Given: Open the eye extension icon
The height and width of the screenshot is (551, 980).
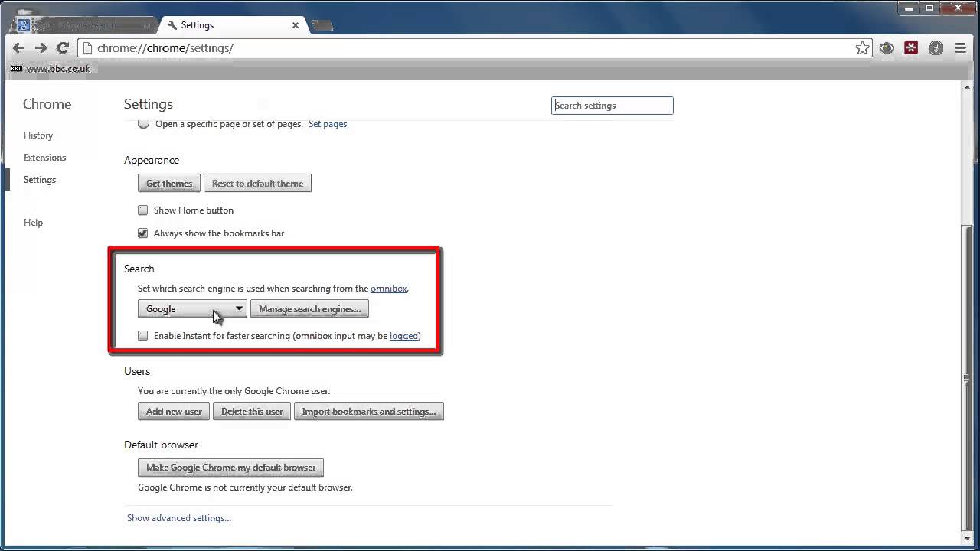Looking at the screenshot, I should tap(887, 48).
